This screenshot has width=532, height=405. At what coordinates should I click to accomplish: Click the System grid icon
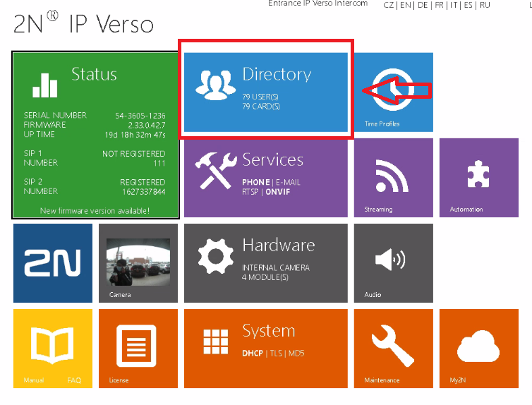coord(216,342)
